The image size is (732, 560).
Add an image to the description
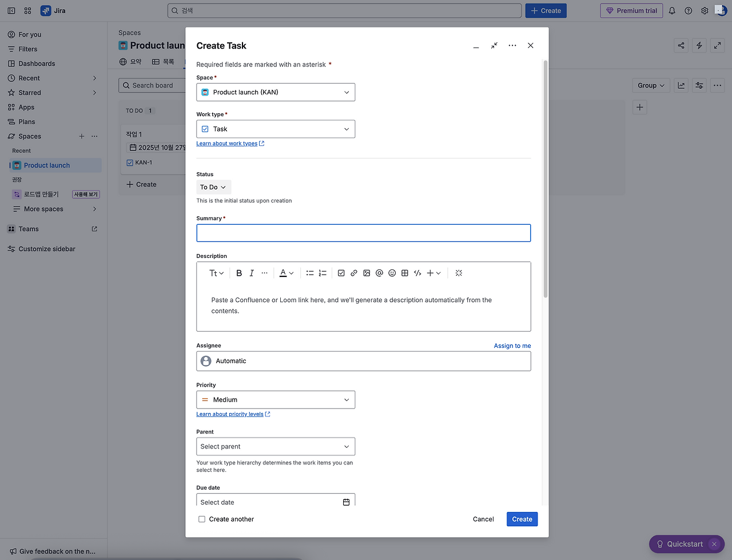[x=367, y=273]
